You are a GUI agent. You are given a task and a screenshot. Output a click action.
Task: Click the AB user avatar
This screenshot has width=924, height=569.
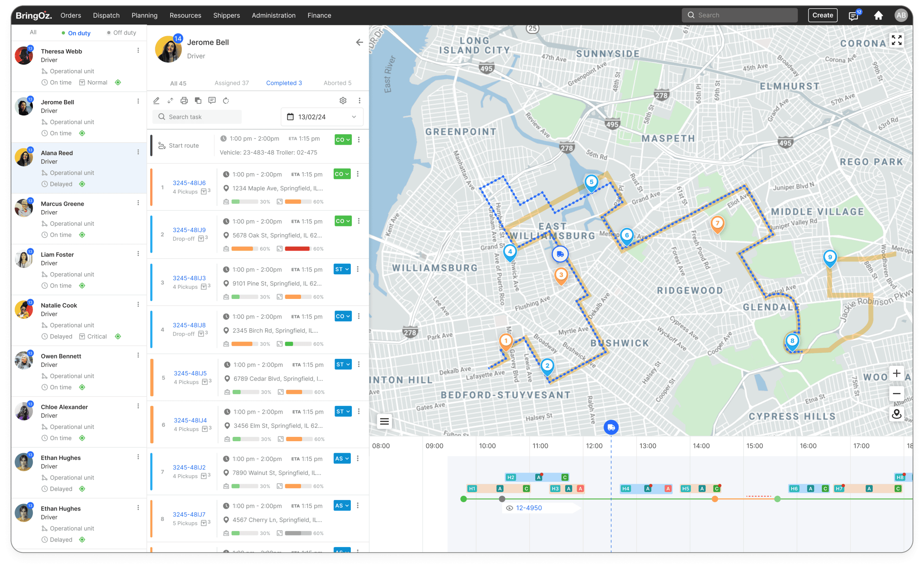[901, 16]
